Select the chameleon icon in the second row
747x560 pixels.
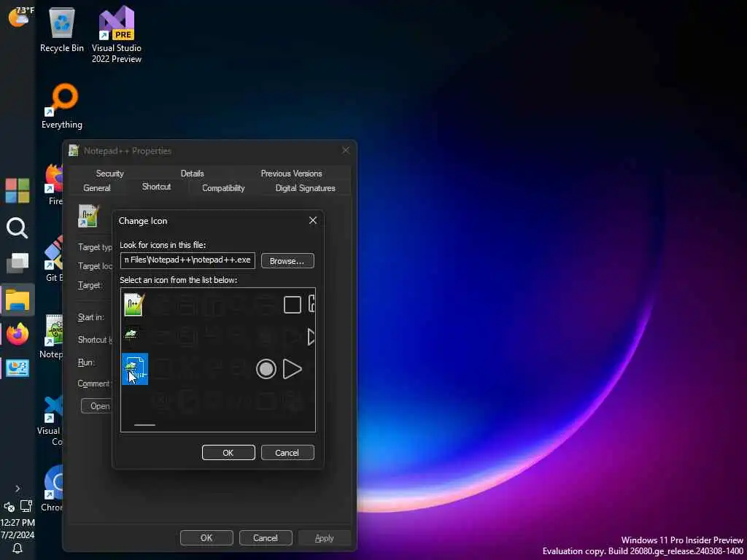(x=131, y=335)
